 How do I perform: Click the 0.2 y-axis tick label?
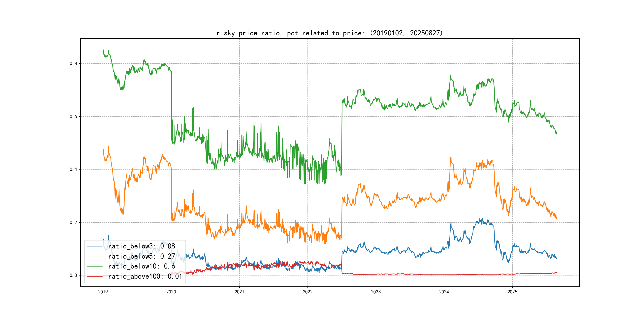pyautogui.click(x=73, y=222)
